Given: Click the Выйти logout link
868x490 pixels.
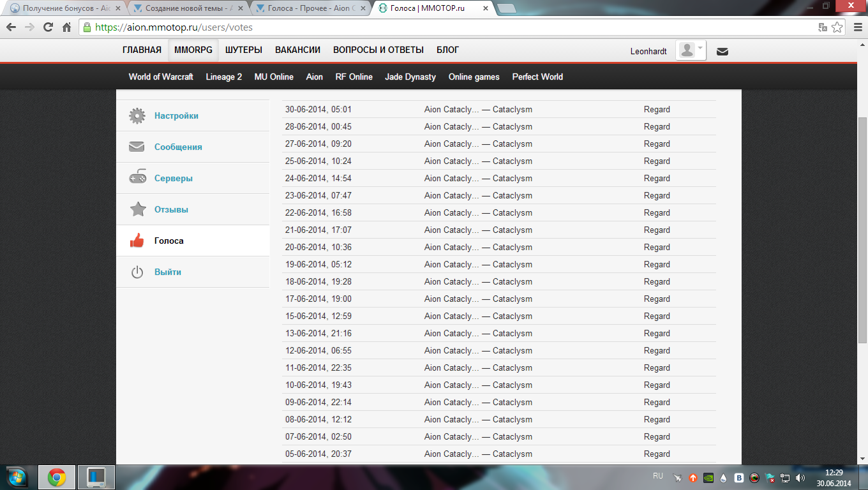Looking at the screenshot, I should (x=168, y=272).
